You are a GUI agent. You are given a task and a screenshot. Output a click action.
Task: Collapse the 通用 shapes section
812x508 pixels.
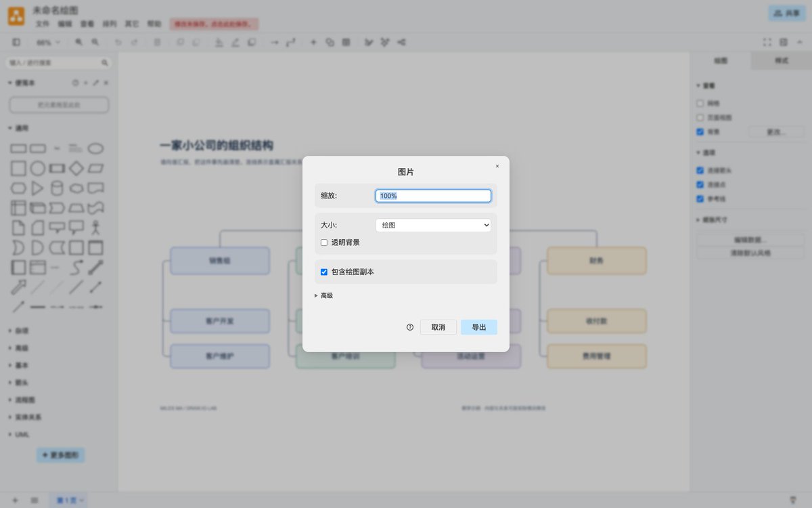point(18,128)
